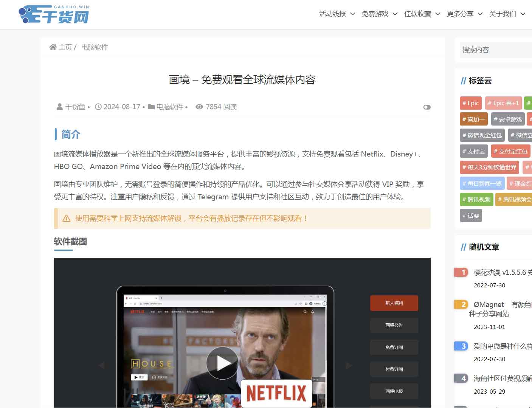Click the author user icon

pyautogui.click(x=60, y=107)
